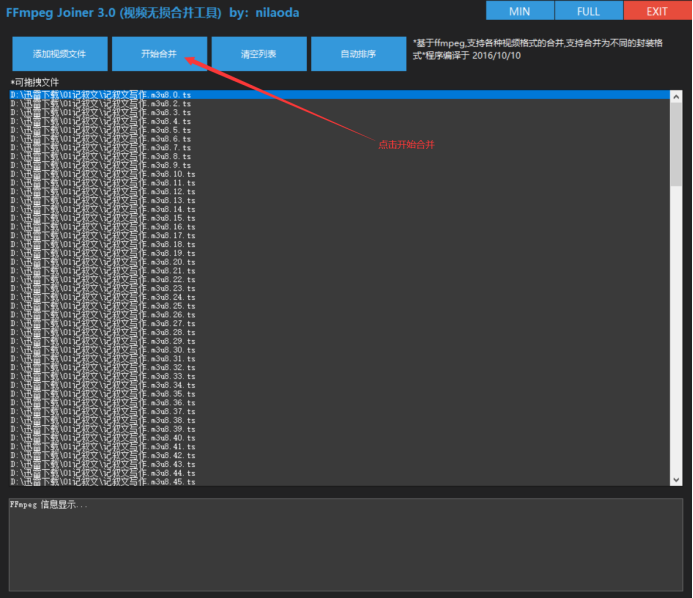Select file m3u8.17.ts in the list
This screenshot has width=693, height=598.
tap(339, 236)
